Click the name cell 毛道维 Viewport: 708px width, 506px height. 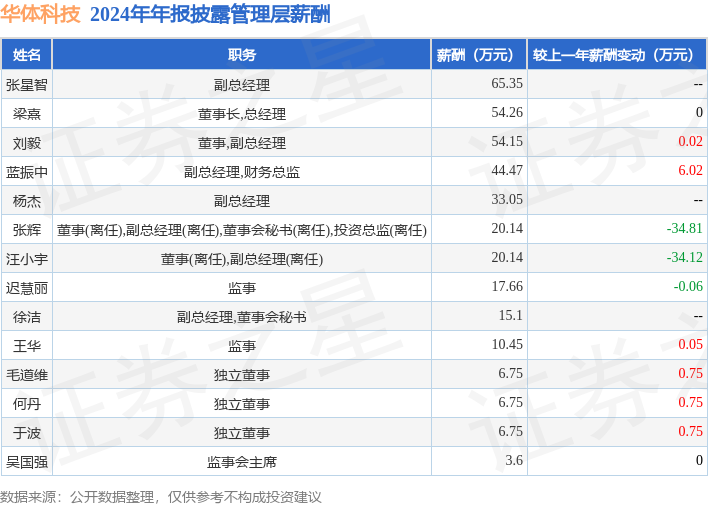(27, 375)
